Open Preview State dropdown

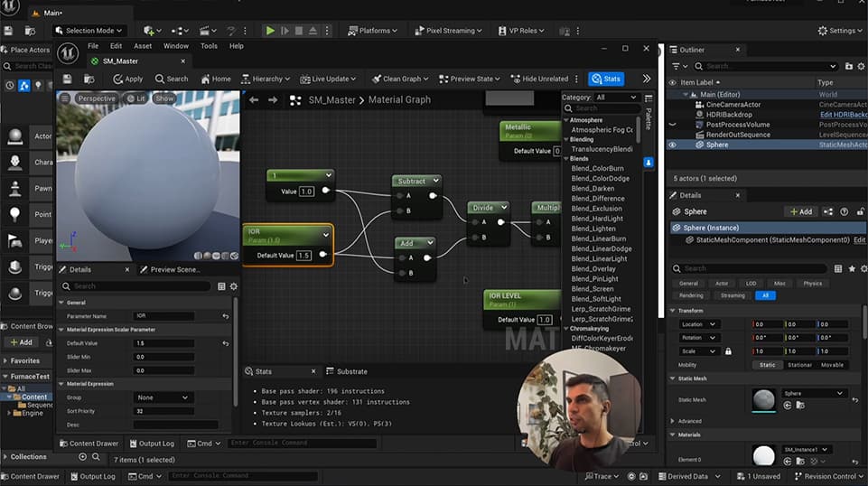(x=470, y=79)
